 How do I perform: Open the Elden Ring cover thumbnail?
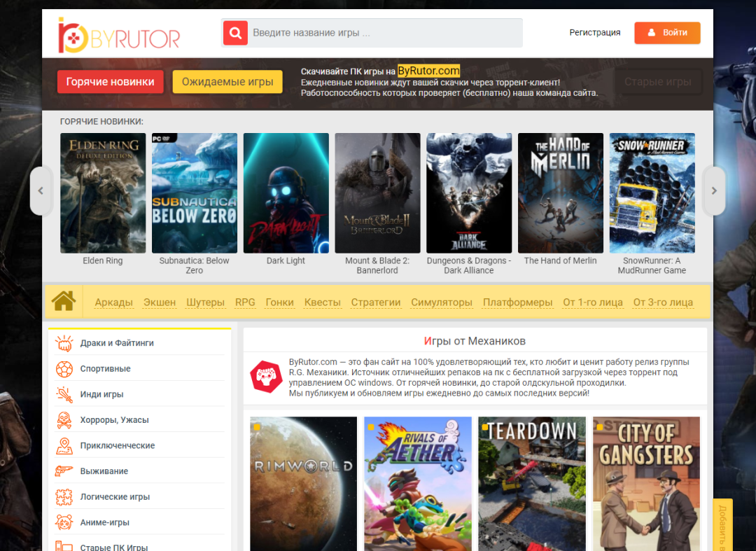tap(103, 193)
